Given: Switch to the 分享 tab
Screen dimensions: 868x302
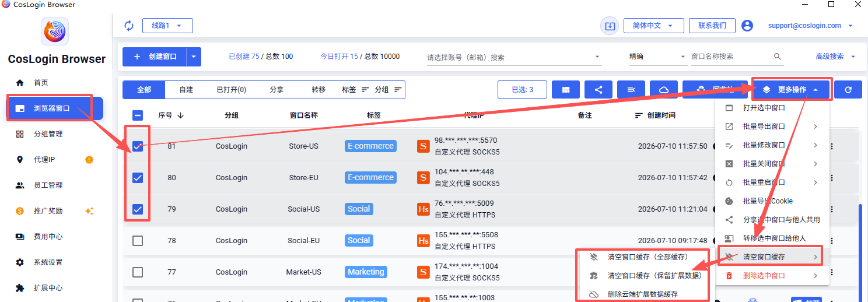Looking at the screenshot, I should point(276,90).
